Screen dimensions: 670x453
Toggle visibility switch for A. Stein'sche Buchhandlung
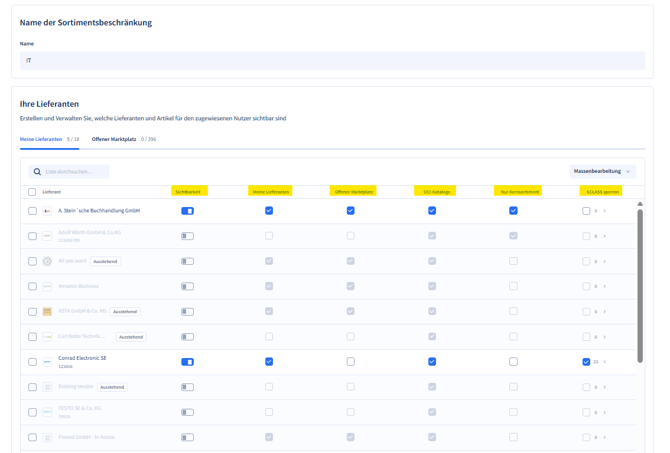[x=187, y=211]
